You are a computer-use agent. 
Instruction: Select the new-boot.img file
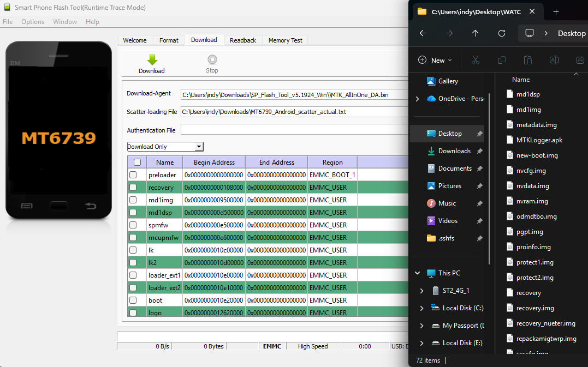click(537, 155)
